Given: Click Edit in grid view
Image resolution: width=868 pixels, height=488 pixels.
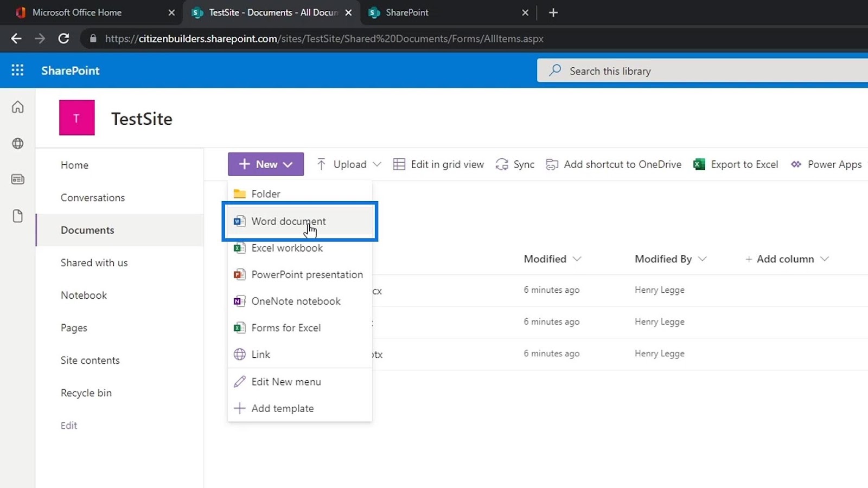Looking at the screenshot, I should point(438,164).
